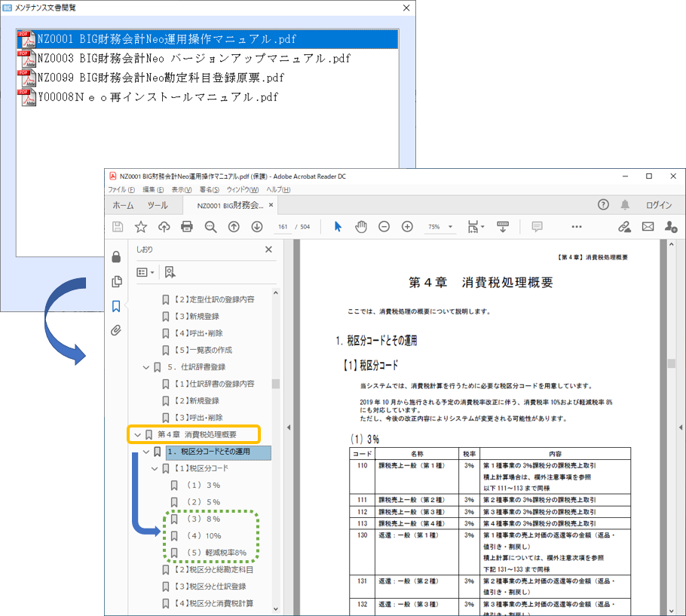Zoom out with the minus button

click(x=384, y=227)
